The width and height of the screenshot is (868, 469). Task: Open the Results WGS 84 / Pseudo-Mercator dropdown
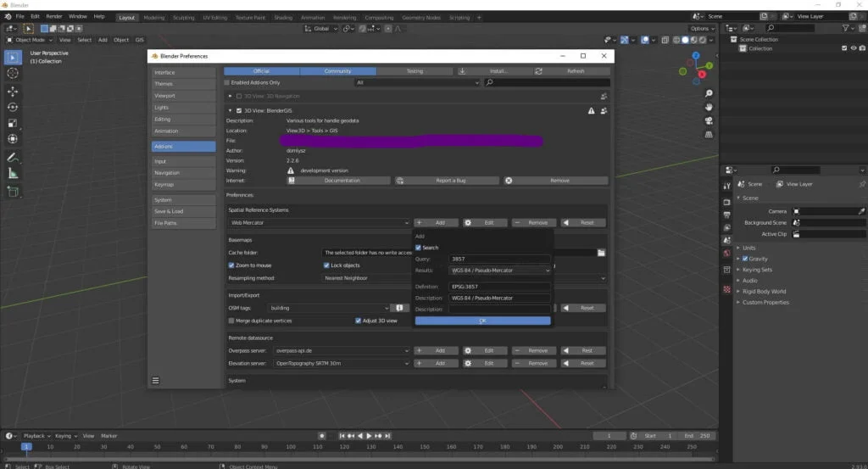500,271
